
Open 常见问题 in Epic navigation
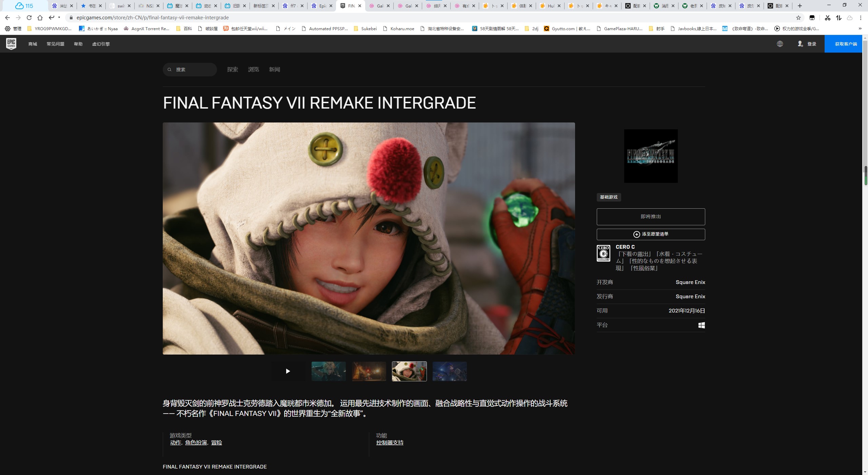56,44
